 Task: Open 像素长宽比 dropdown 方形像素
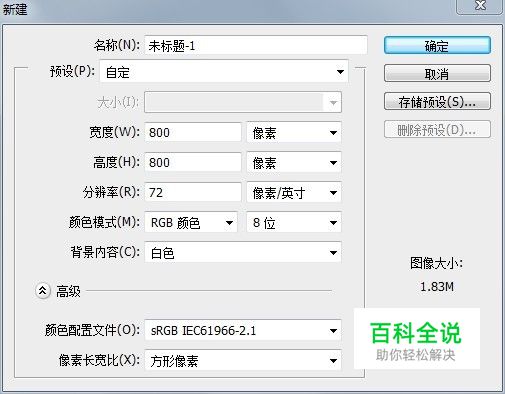point(243,360)
